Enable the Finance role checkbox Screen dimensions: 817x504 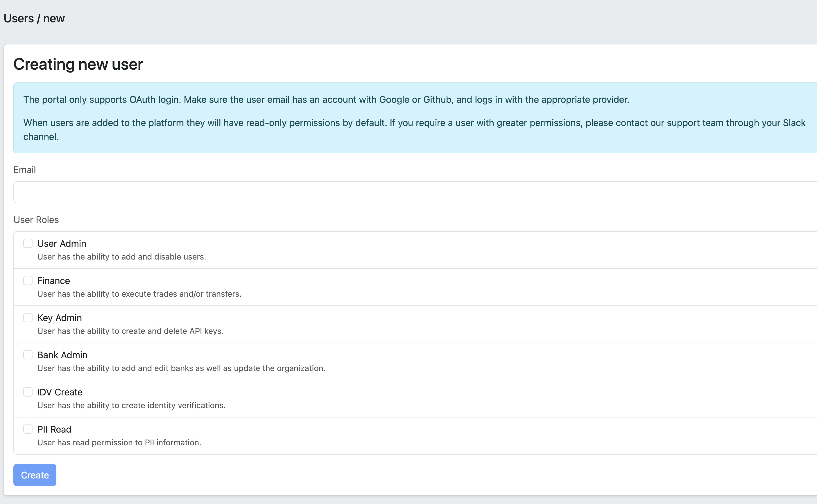pyautogui.click(x=28, y=280)
